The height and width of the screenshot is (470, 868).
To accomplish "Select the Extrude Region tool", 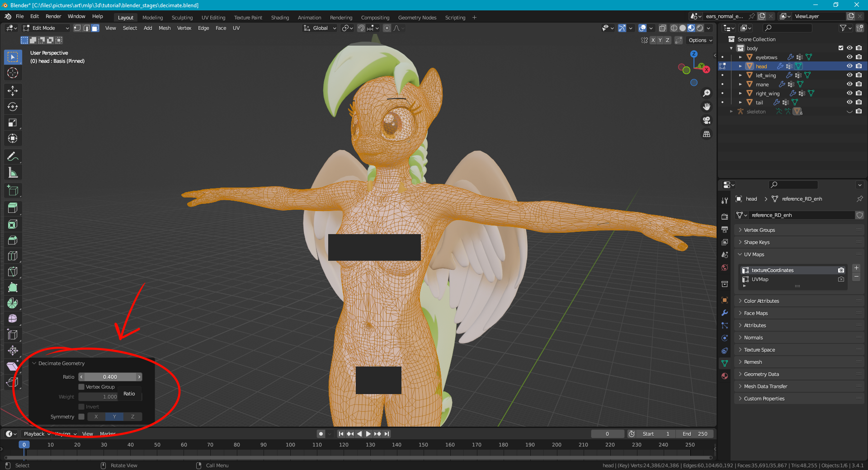I will [x=13, y=208].
